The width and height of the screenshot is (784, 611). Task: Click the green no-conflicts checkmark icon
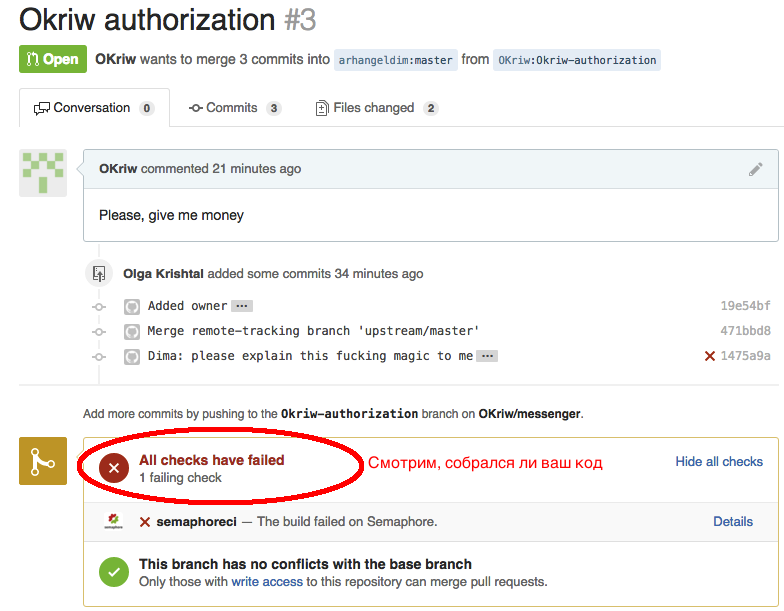click(114, 572)
